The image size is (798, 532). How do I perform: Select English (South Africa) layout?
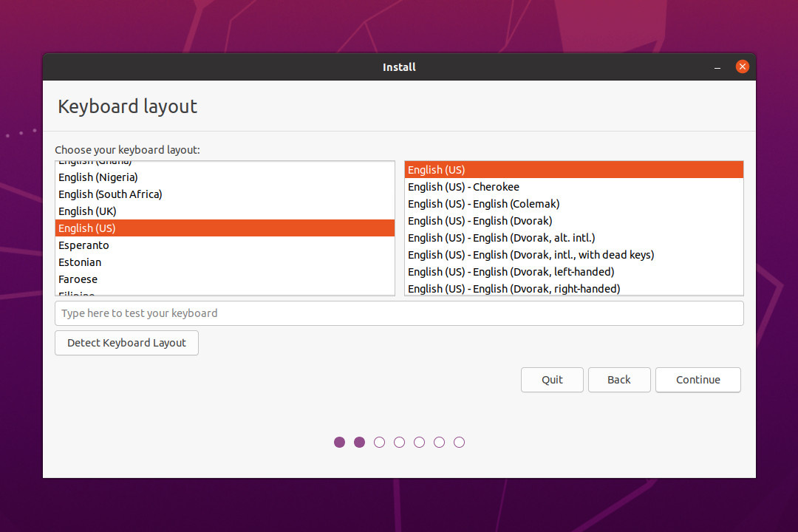click(225, 194)
